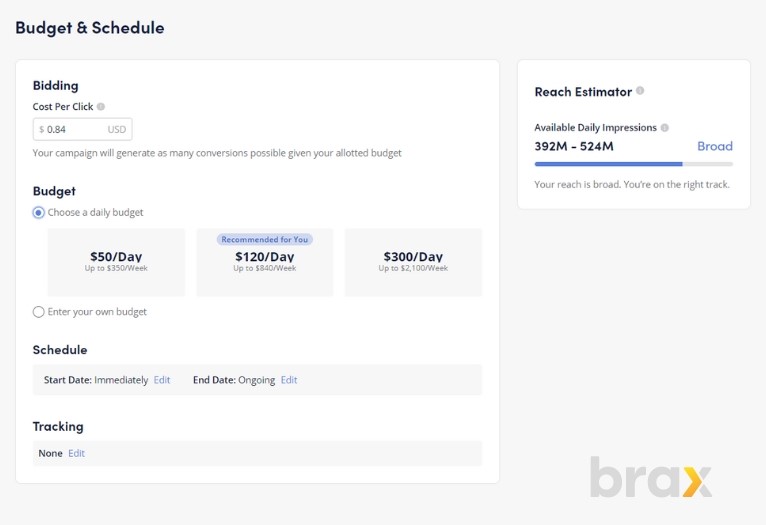
Task: Choose the $50/Day budget card
Action: (116, 262)
